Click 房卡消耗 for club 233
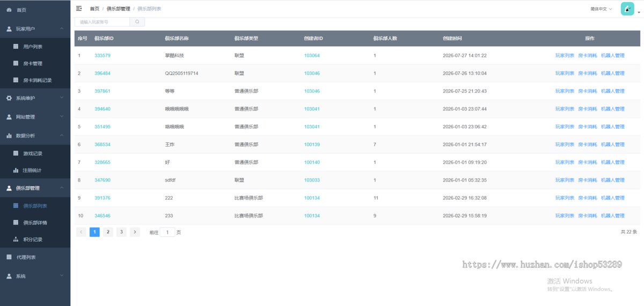This screenshot has height=306, width=644. [587, 215]
